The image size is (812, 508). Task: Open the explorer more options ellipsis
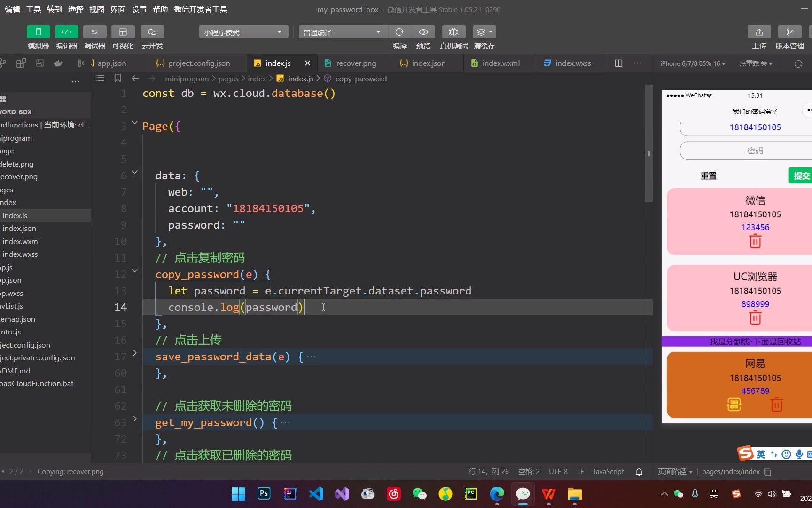(x=75, y=82)
